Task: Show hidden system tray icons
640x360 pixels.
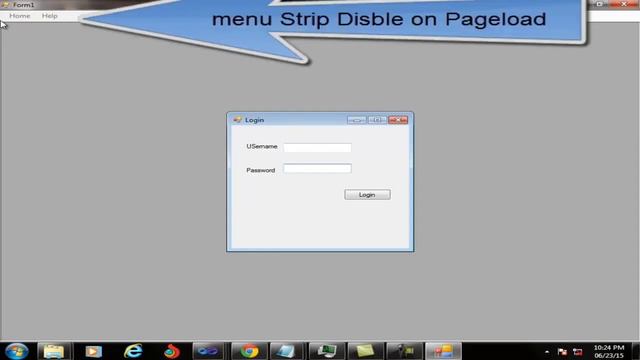Action: coord(547,351)
